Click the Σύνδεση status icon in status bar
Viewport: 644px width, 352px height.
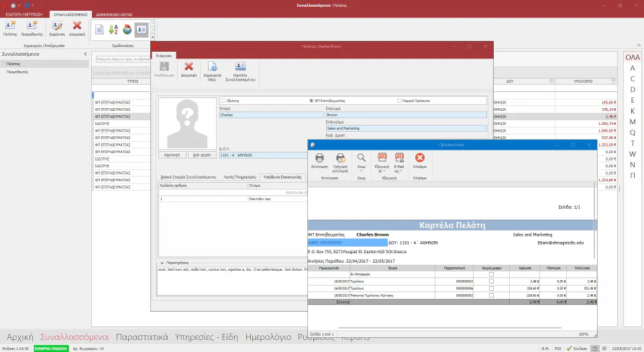point(569,348)
